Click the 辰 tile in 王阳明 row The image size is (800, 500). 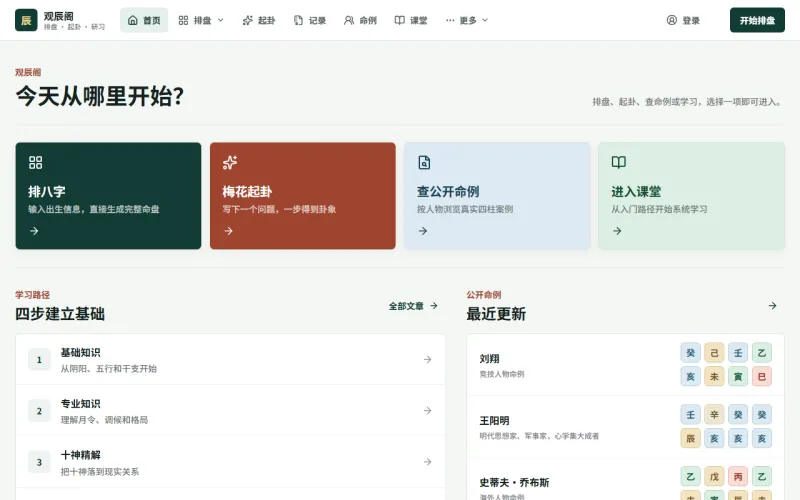pyautogui.click(x=690, y=438)
